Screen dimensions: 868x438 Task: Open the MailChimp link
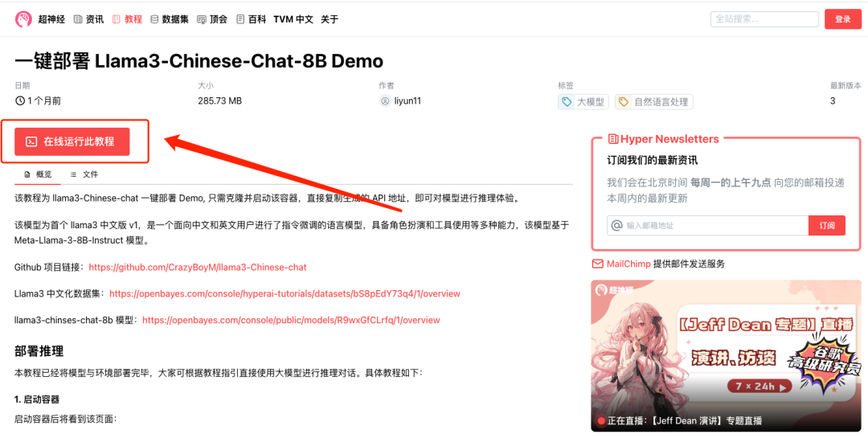tap(628, 264)
